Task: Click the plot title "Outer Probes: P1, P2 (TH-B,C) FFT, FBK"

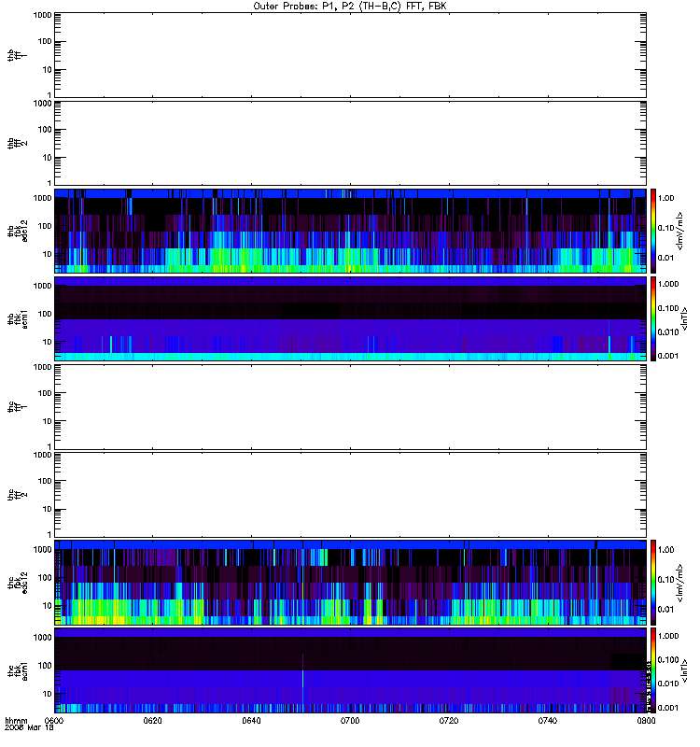Action: (349, 7)
